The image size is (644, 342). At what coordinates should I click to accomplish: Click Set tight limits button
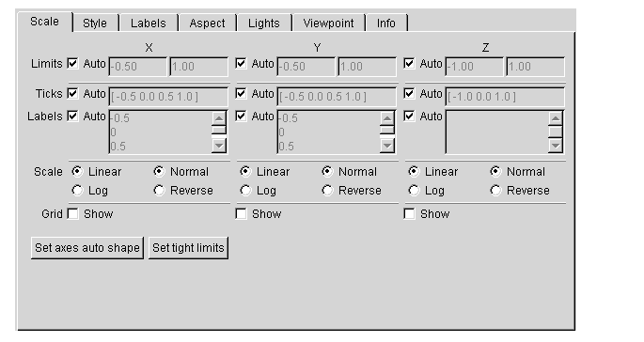tap(188, 247)
